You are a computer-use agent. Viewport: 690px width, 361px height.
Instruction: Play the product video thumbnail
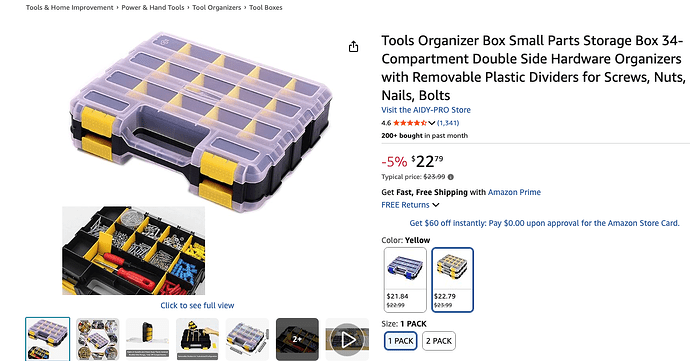click(347, 339)
